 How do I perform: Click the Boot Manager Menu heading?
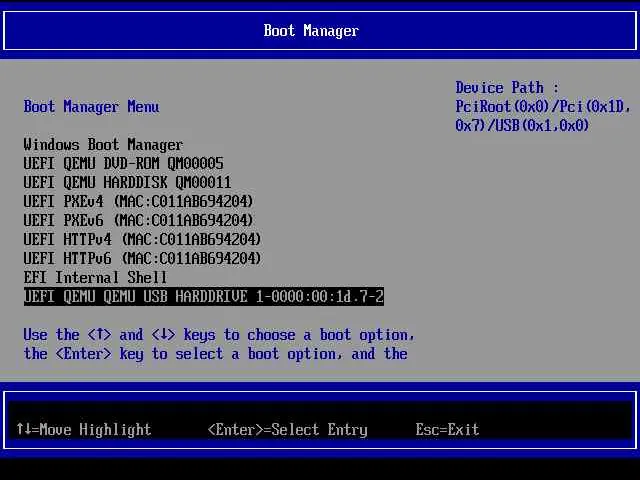pos(91,107)
